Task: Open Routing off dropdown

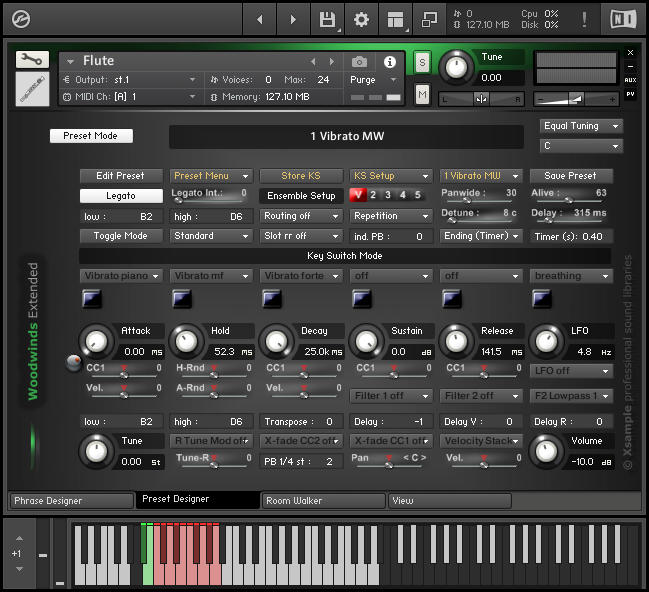Action: (301, 216)
